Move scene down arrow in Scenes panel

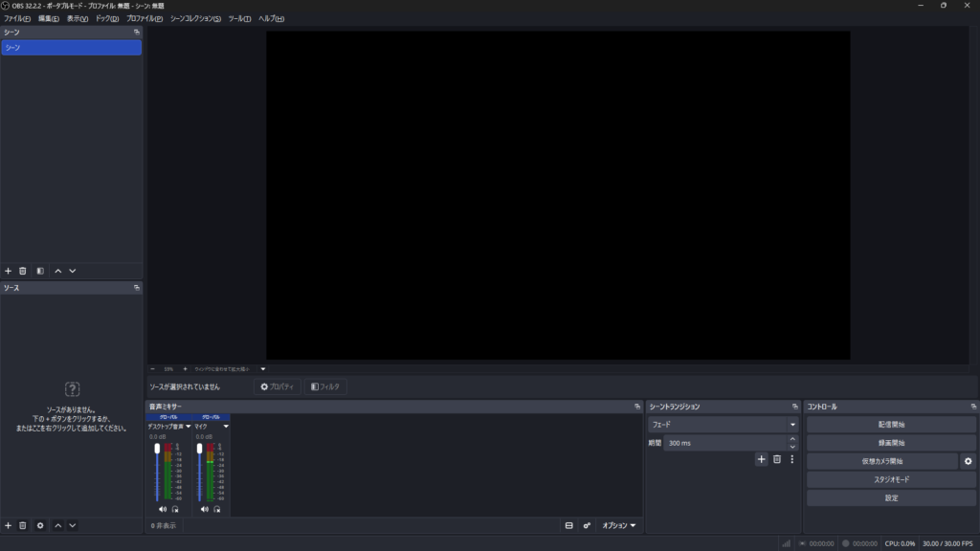click(73, 271)
